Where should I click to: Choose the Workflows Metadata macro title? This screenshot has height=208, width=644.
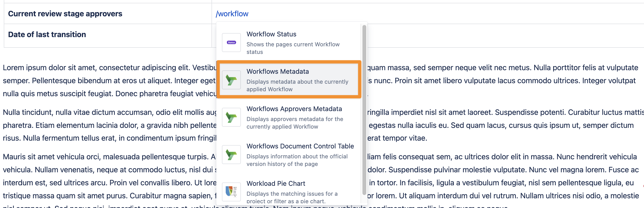278,71
